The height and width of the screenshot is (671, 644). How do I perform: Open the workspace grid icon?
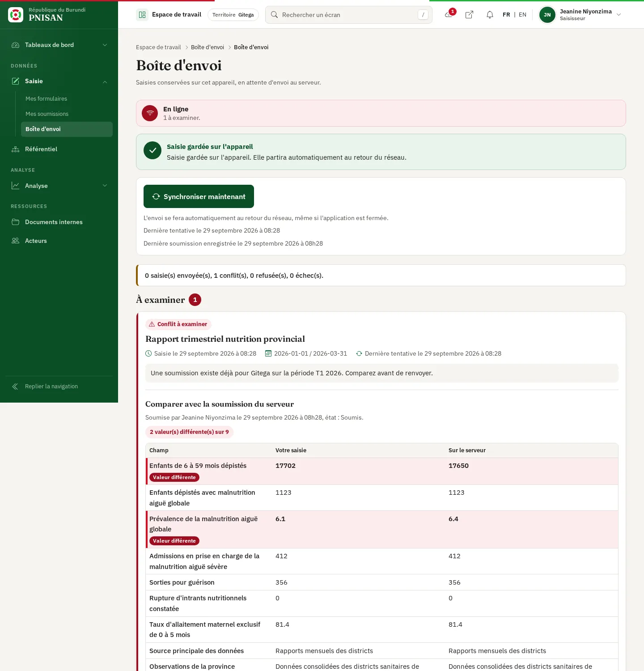pyautogui.click(x=142, y=15)
